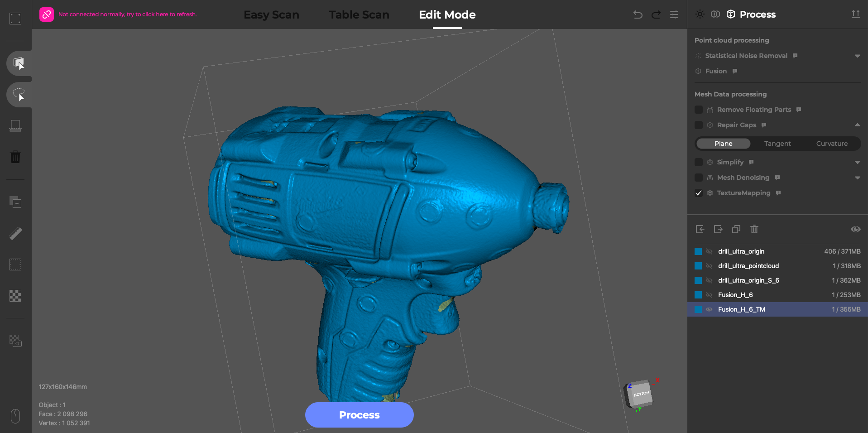868x433 pixels.
Task: Uncheck the TextureMapping checkbox
Action: tap(699, 193)
